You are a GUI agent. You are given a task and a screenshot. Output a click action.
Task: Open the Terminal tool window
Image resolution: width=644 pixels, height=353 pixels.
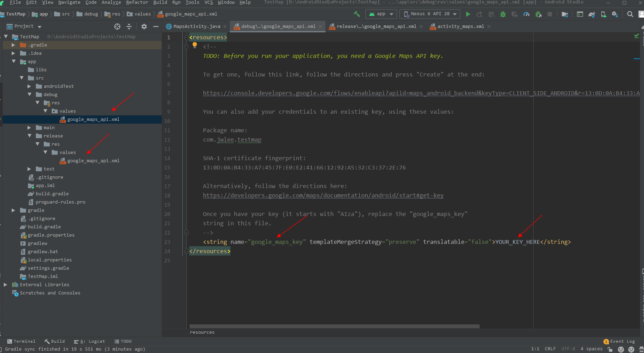[x=21, y=341]
